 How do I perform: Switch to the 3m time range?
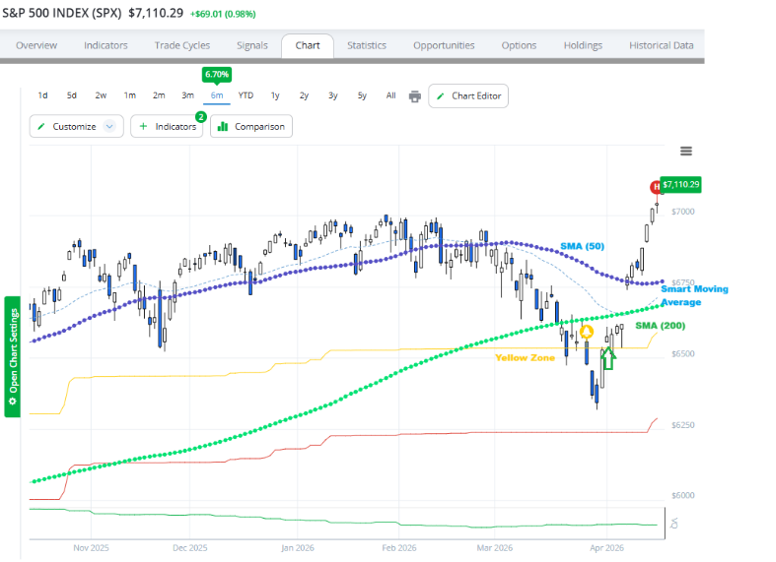click(x=187, y=96)
